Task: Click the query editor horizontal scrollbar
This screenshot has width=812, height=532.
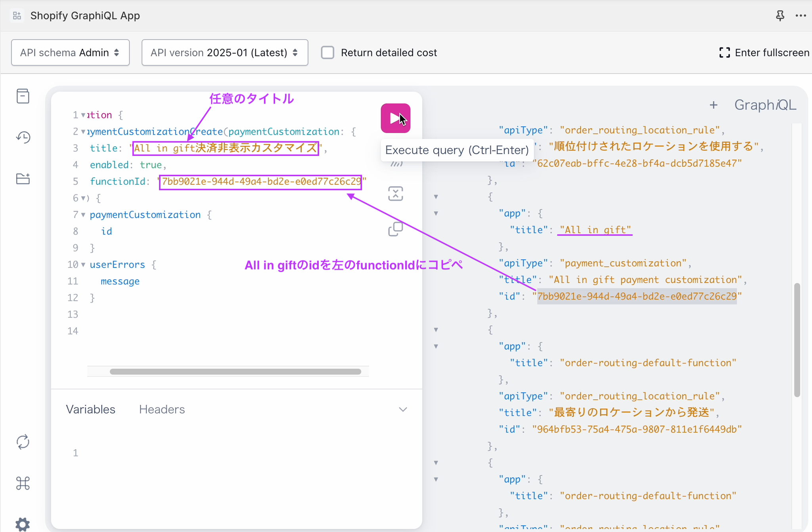Action: 235,372
